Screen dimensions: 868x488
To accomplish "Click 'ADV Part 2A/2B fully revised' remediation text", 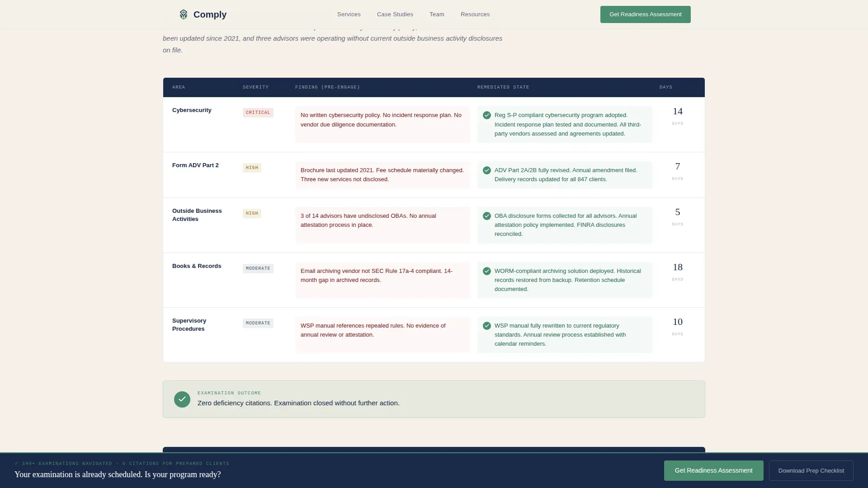I will [x=566, y=175].
